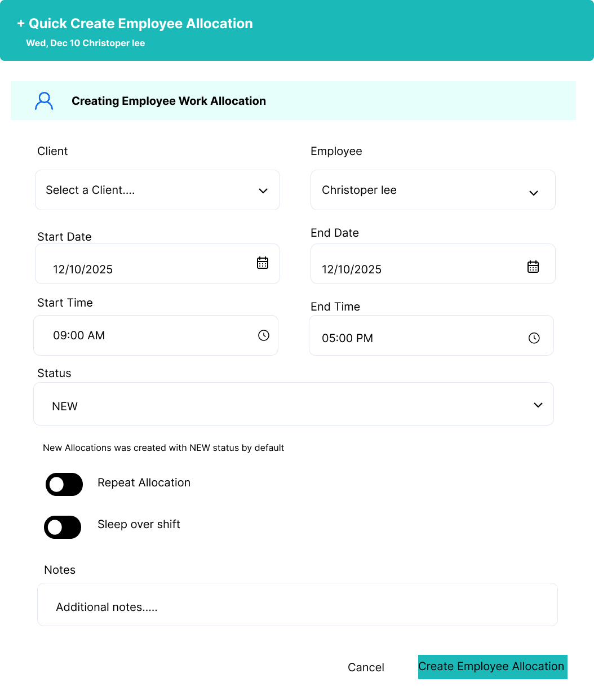Click the blue user profile icon
This screenshot has height=700, width=594.
click(44, 101)
